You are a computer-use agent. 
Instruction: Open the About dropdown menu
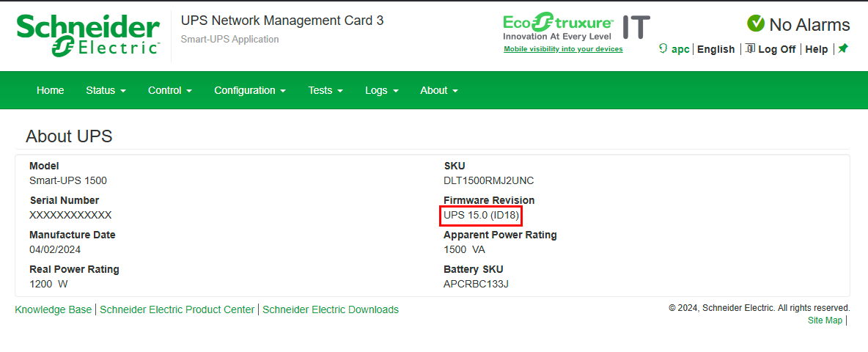(x=439, y=90)
